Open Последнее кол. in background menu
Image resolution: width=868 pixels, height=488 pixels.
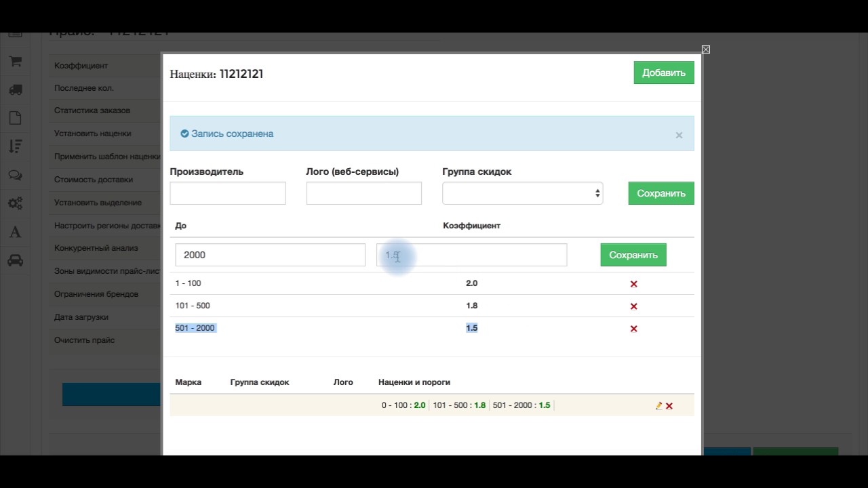84,88
